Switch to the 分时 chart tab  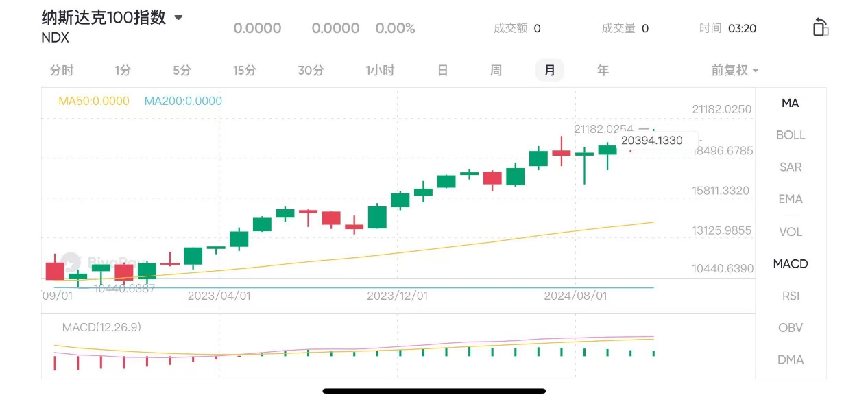point(62,70)
